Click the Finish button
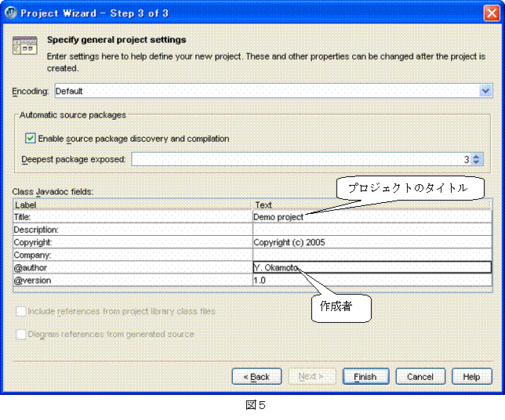The width and height of the screenshot is (505, 420). pyautogui.click(x=365, y=377)
